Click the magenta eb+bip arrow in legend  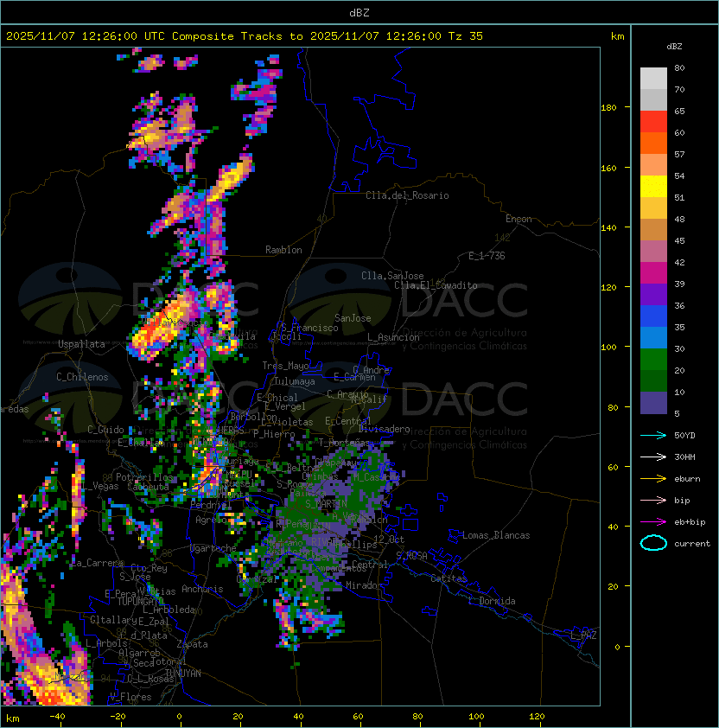[x=653, y=522]
